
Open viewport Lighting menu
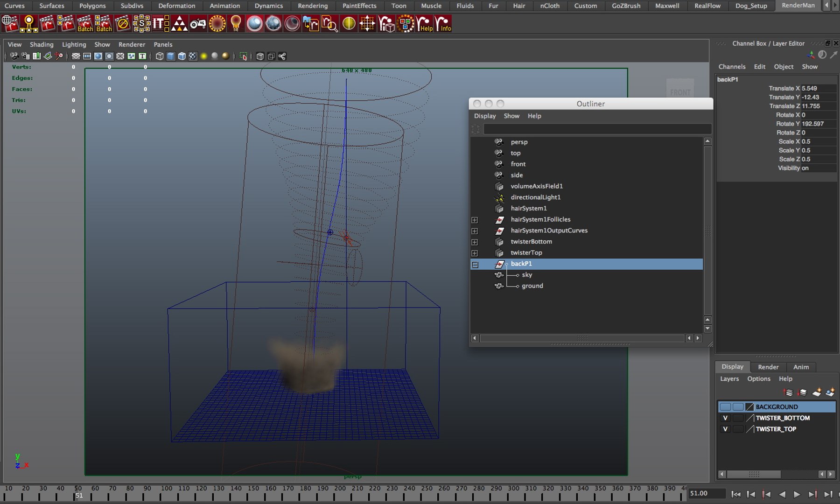coord(74,44)
